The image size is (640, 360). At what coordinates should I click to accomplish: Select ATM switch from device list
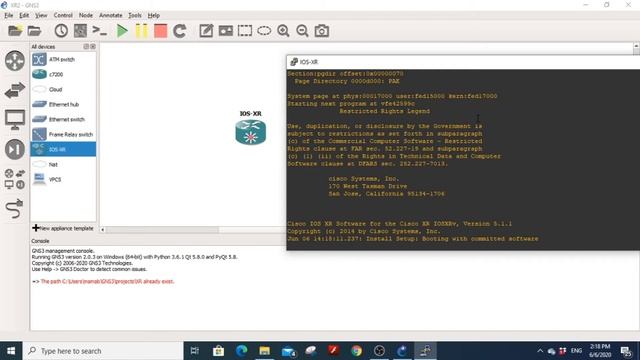coord(63,60)
